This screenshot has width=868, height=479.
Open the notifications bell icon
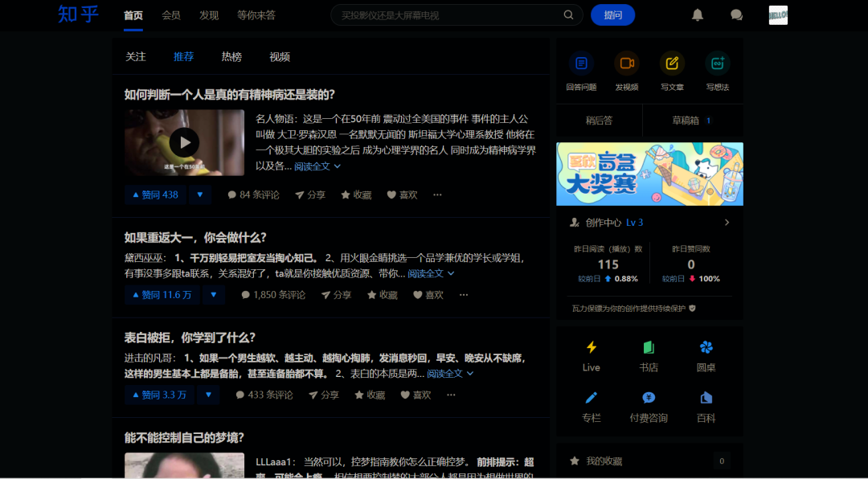(x=698, y=15)
